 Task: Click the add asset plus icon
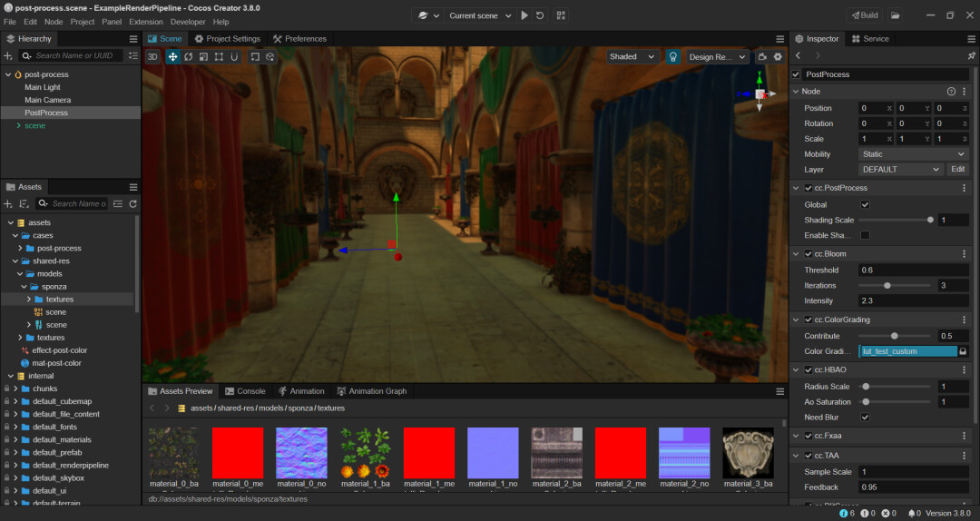(8, 204)
